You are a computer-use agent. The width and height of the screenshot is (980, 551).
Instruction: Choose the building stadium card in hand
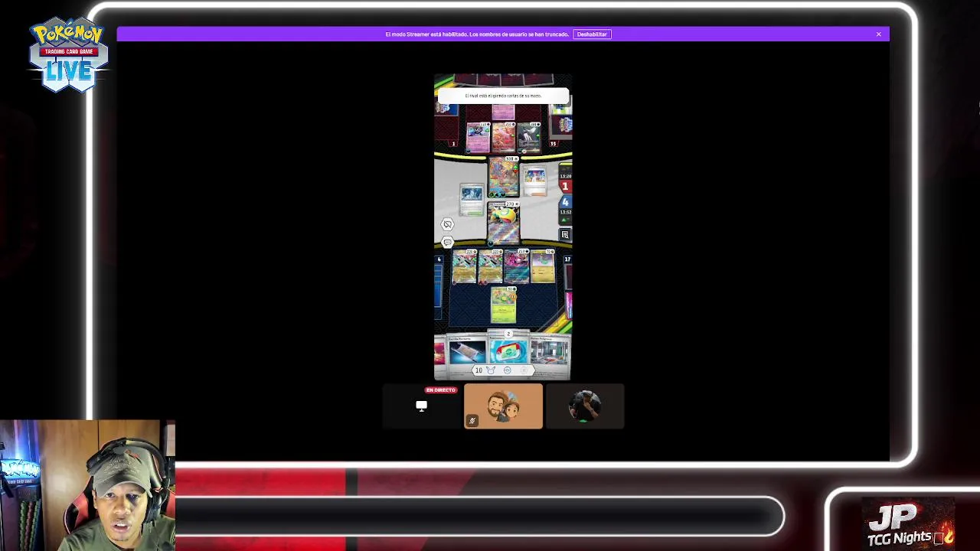550,353
